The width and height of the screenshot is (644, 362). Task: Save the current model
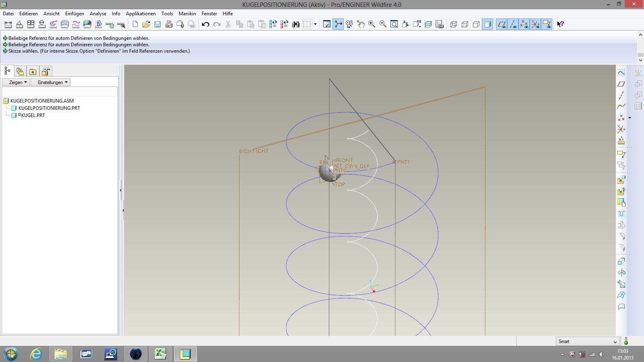158,24
